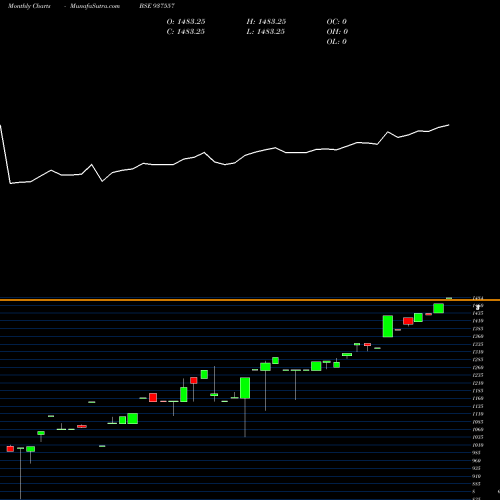
Task: Click the open price O: 1483.25
Action: [x=186, y=22]
